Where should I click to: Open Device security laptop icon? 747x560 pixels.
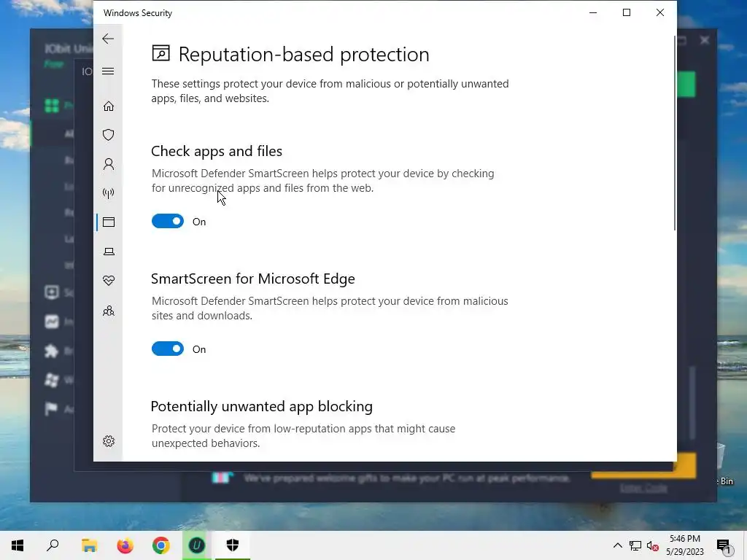point(109,252)
